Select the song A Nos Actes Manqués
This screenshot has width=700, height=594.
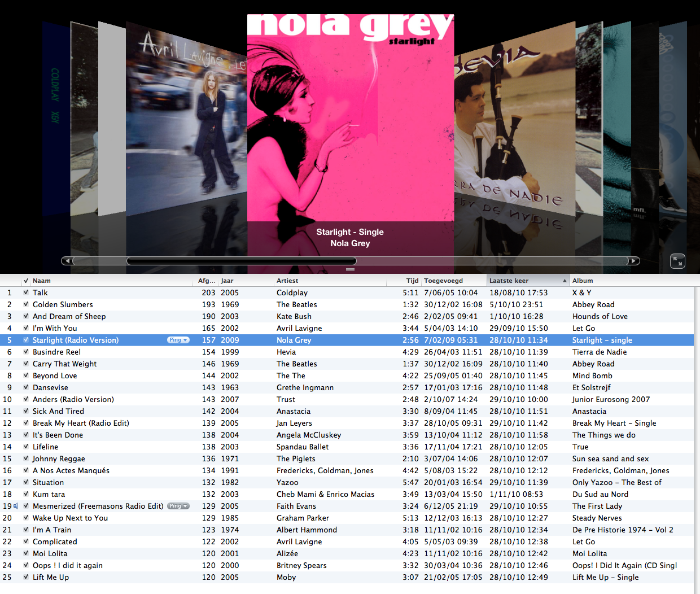71,470
